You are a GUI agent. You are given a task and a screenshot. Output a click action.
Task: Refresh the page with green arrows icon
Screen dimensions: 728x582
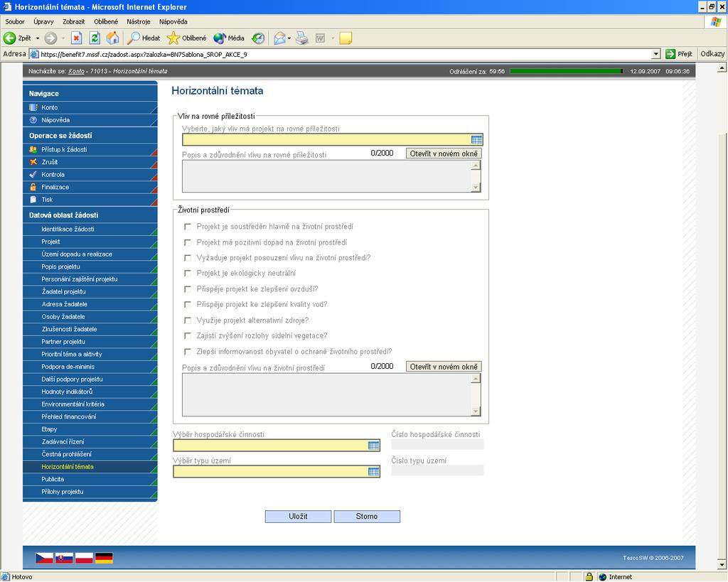pyautogui.click(x=95, y=38)
